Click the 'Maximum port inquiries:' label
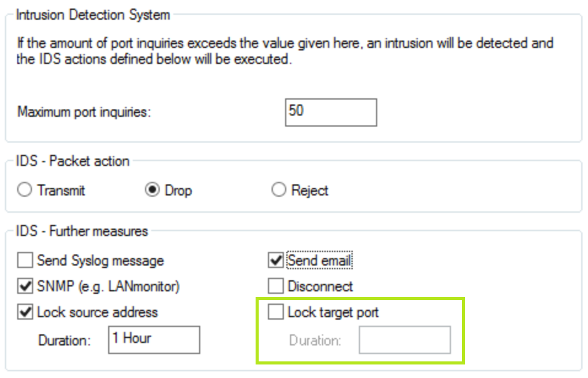This screenshot has height=378, width=588. tap(84, 112)
